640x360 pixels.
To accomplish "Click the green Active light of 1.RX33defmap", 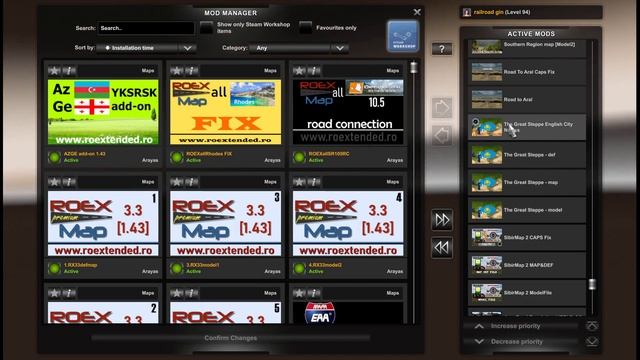I will pyautogui.click(x=54, y=268).
